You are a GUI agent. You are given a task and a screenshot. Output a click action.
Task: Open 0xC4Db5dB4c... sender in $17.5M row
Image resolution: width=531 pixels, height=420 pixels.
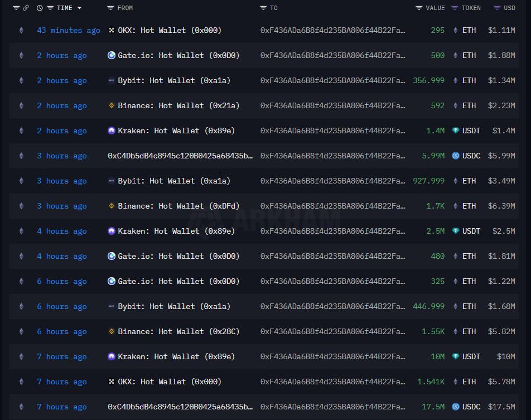180,407
